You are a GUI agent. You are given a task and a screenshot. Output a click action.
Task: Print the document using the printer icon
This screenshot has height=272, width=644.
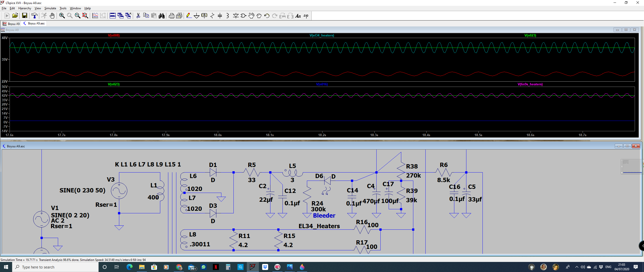point(171,16)
